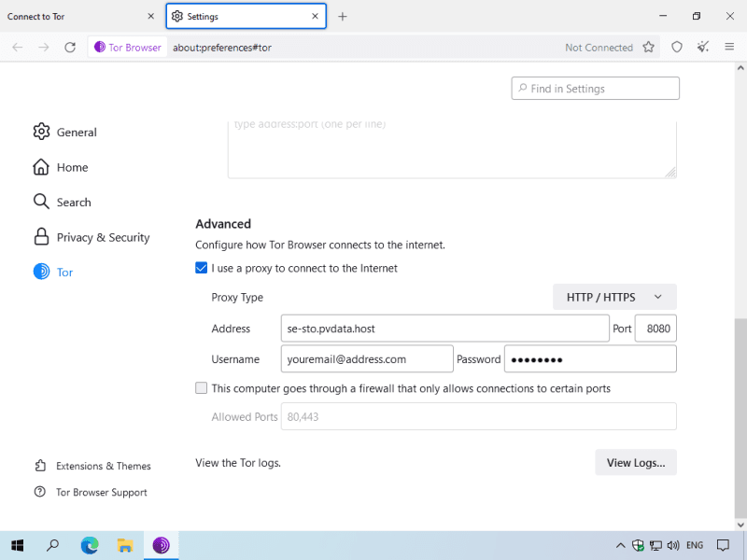Screen dimensions: 747x560
Task: Click the ENG language indicator
Action: point(695,545)
